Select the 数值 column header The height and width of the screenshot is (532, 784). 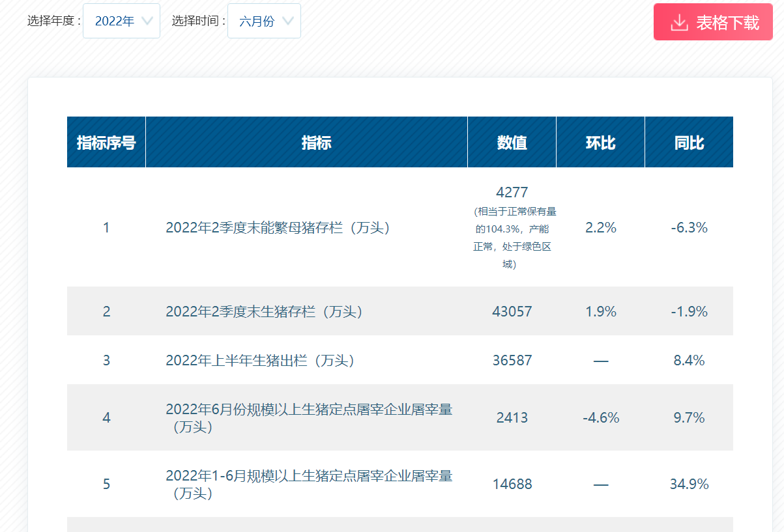click(512, 143)
